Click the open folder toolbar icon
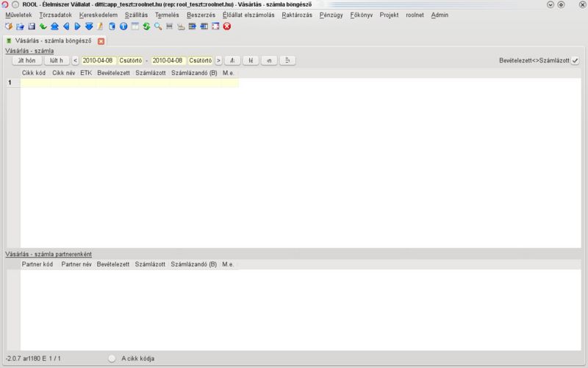Screen dimensions: 588x368 click(21, 26)
